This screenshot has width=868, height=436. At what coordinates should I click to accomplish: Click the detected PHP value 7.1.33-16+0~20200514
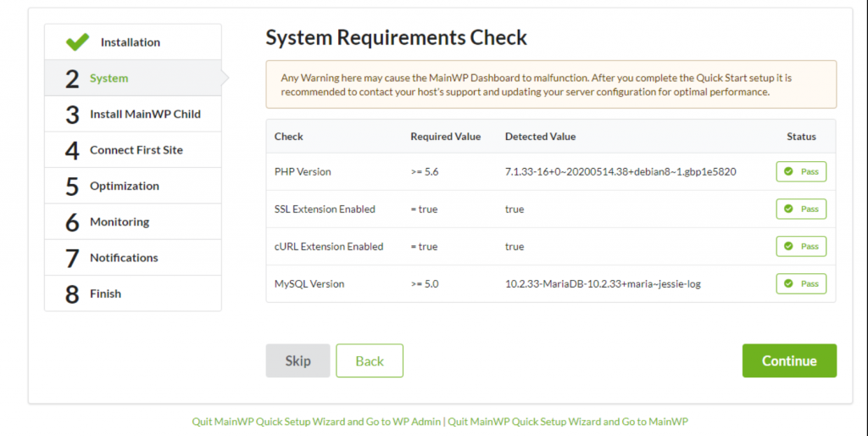click(x=620, y=171)
